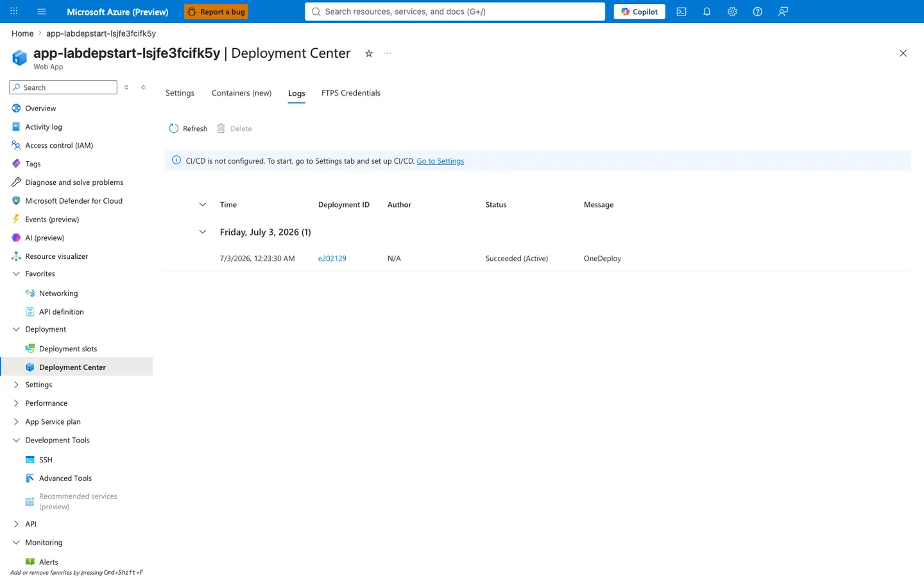The height and width of the screenshot is (578, 924).
Task: Open Recommended services (preview)
Action: point(78,502)
